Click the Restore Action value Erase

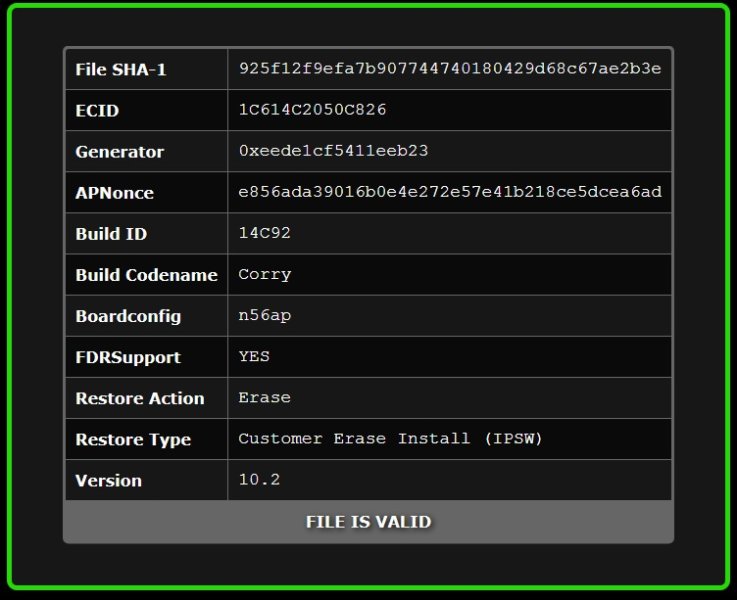tap(265, 397)
